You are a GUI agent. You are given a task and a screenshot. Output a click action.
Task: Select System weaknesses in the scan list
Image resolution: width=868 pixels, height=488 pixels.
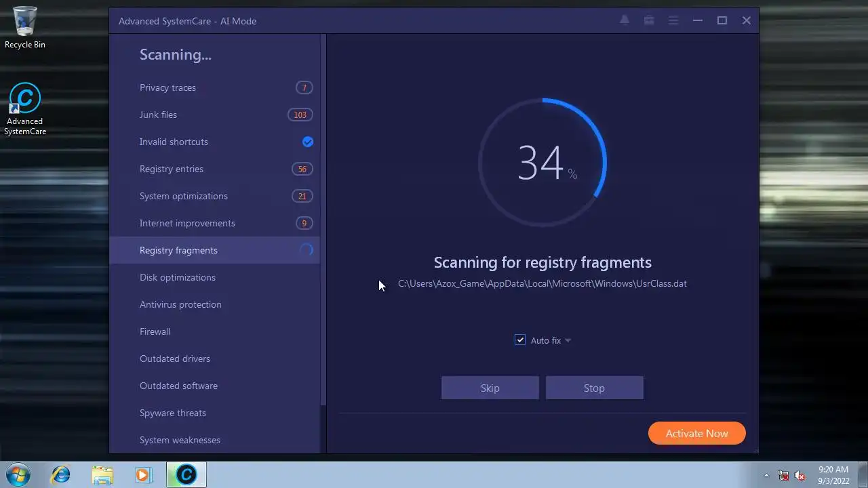coord(214,440)
